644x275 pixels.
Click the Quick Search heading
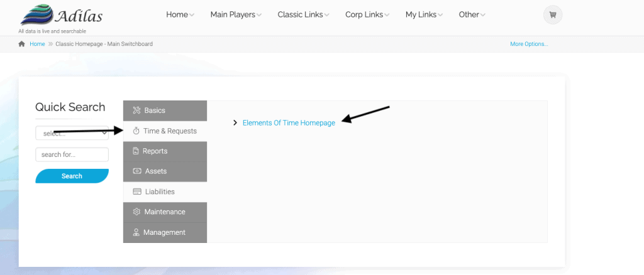click(70, 107)
